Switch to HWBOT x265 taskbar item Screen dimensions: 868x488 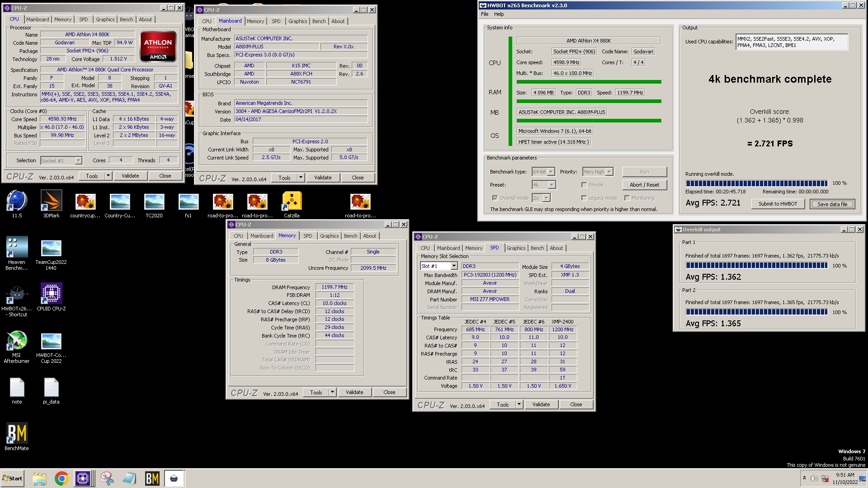[x=174, y=479]
